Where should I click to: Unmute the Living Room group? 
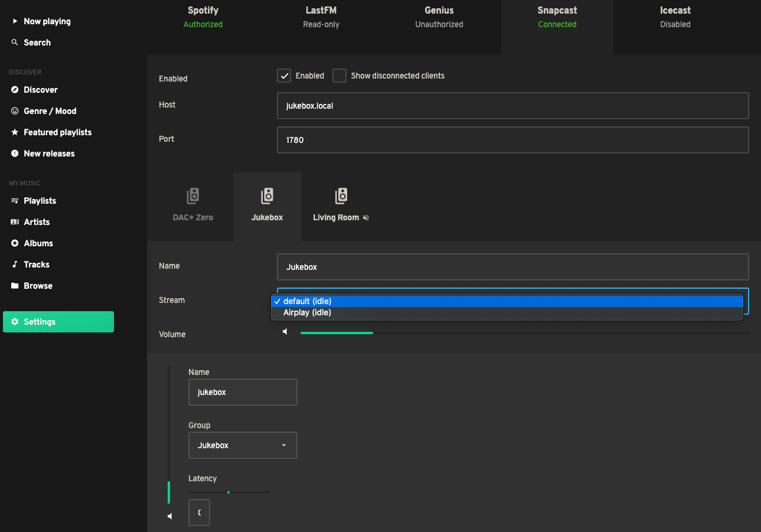pyautogui.click(x=365, y=217)
